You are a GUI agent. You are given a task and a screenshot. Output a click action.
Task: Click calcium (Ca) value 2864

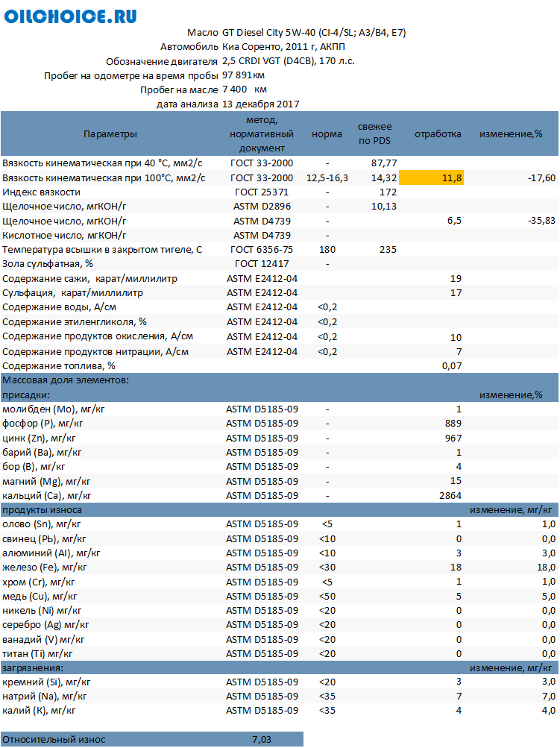coord(450,496)
